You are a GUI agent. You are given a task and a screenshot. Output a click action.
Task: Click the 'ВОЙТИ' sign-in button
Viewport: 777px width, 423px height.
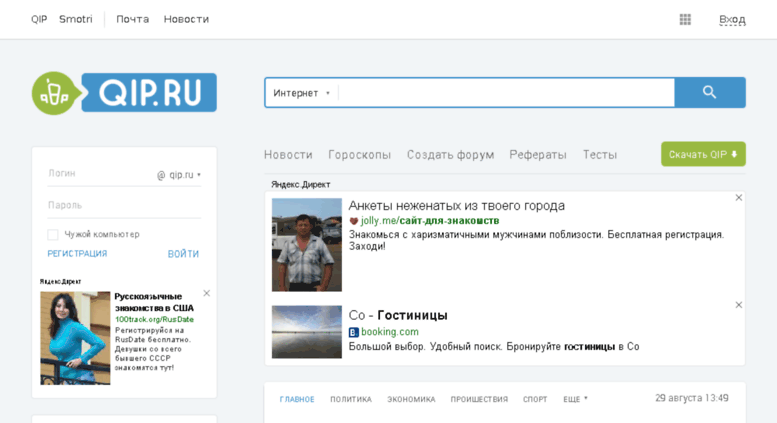click(183, 254)
